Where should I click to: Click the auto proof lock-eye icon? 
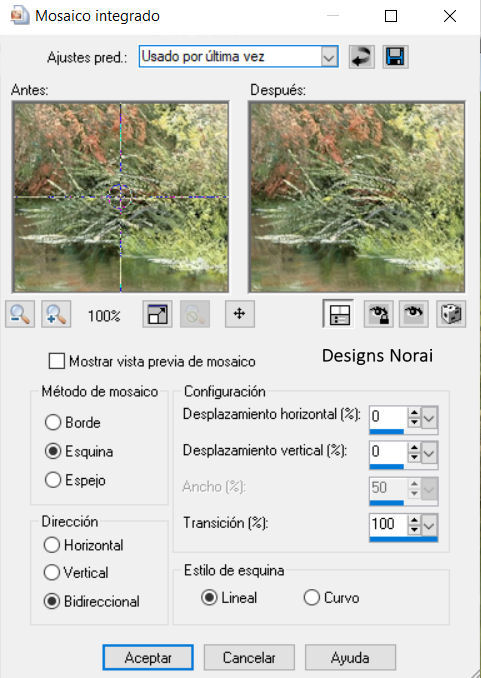point(378,314)
